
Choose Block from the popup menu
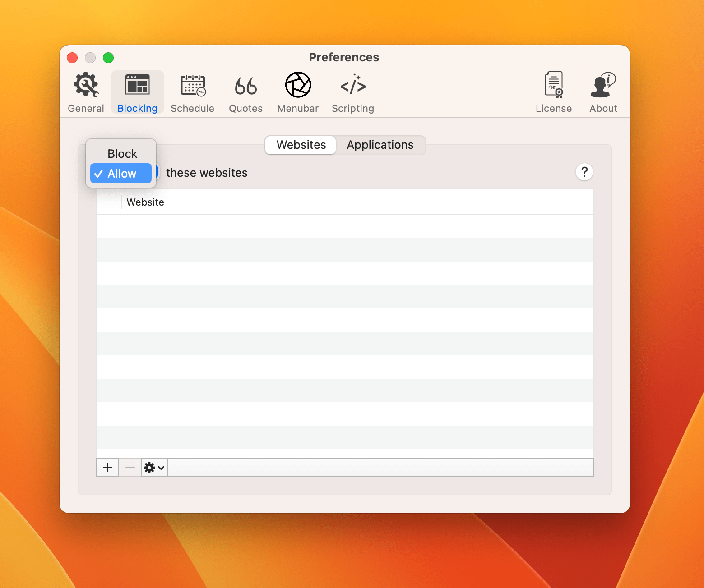121,154
